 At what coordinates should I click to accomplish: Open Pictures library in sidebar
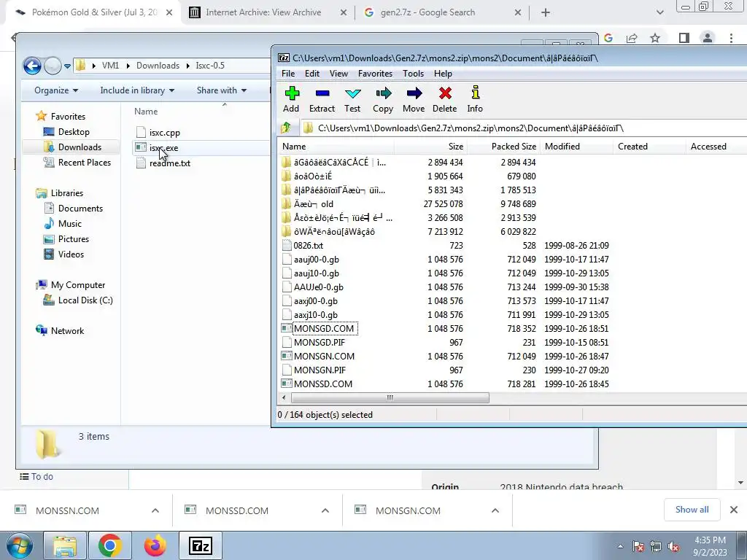(x=74, y=238)
